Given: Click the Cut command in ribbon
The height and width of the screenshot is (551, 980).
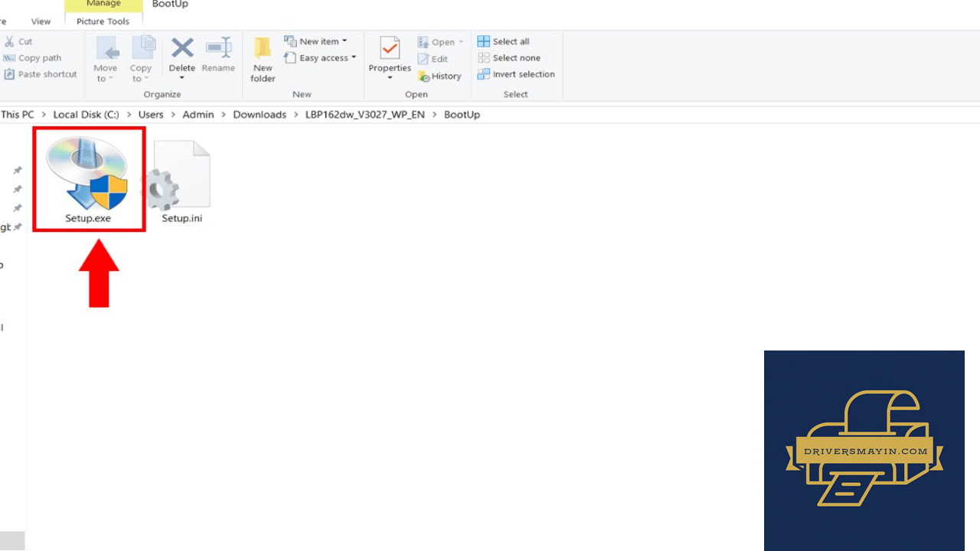Looking at the screenshot, I should coord(18,41).
